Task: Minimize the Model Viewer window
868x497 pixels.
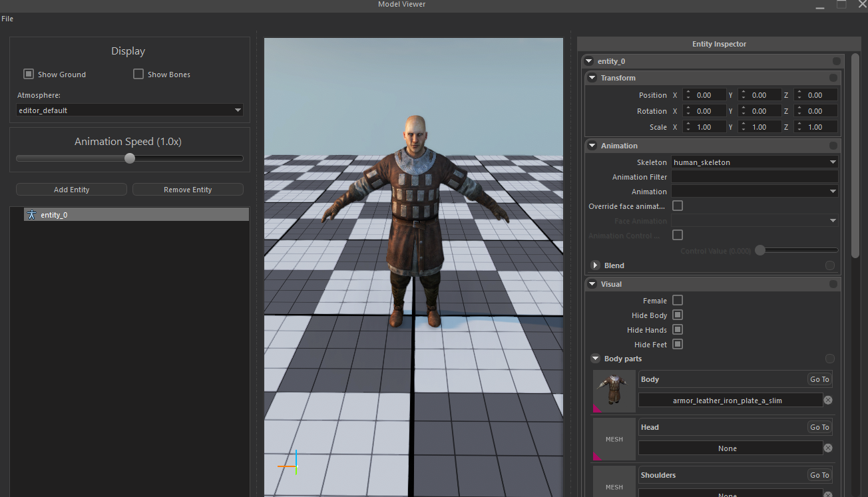Action: (820, 5)
